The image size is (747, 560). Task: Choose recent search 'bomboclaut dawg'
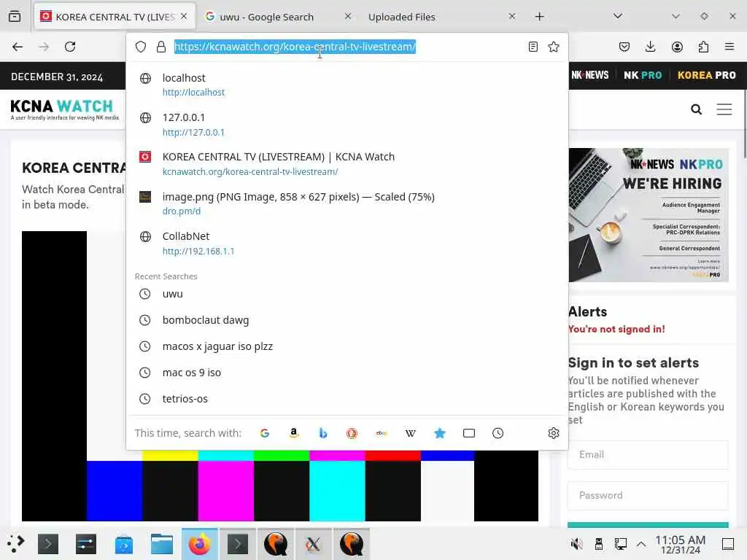point(347,320)
